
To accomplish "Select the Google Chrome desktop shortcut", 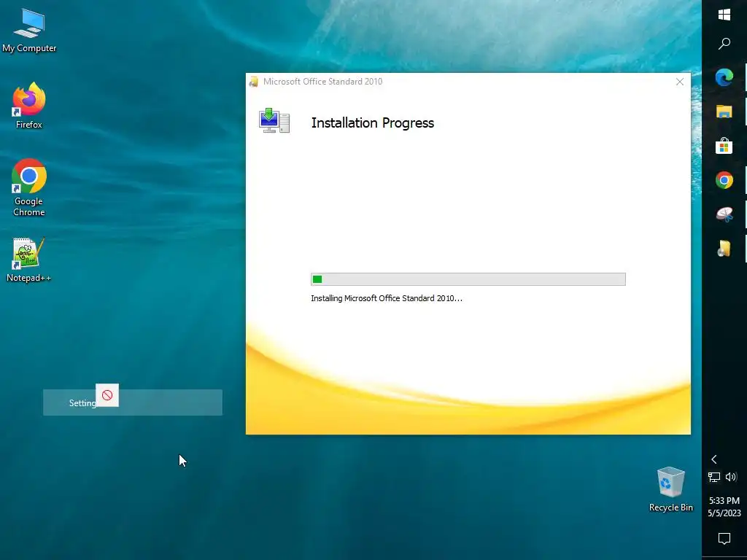I will tap(29, 187).
